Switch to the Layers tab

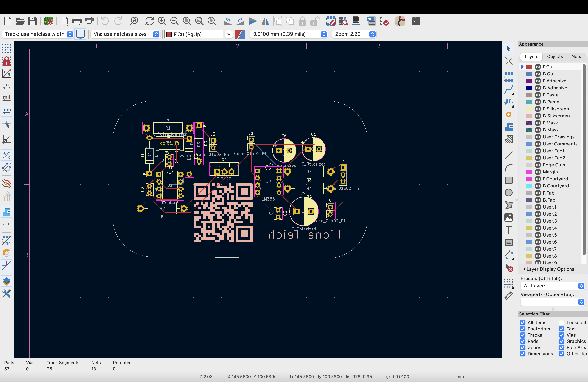(x=531, y=57)
